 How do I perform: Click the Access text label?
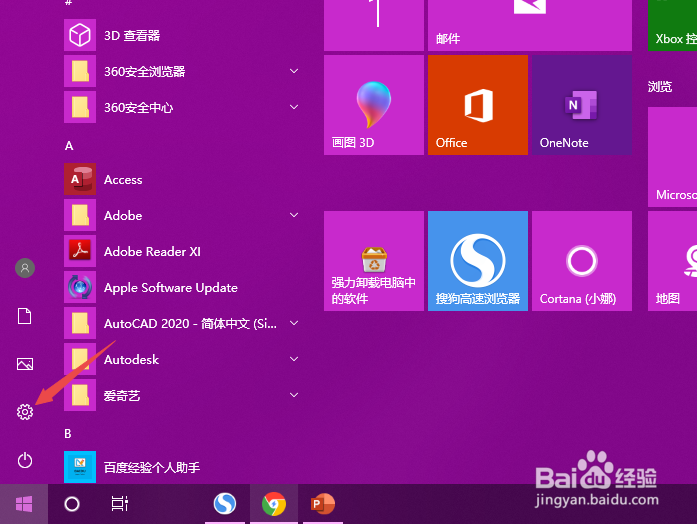[123, 180]
